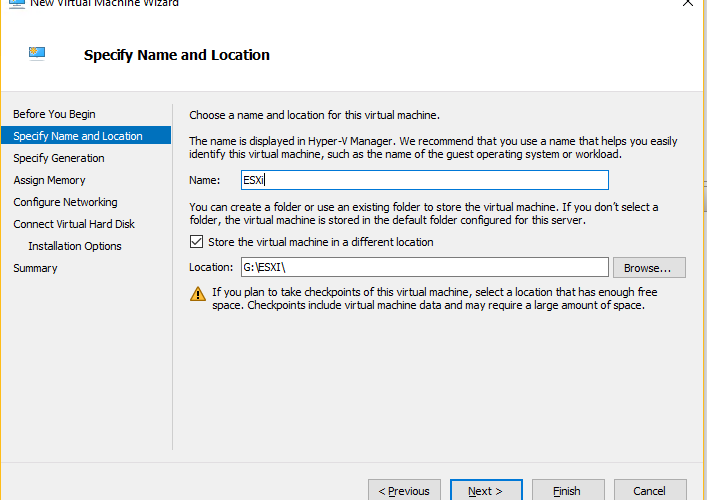Open Installation Options sub-step
The image size is (707, 500).
coord(75,246)
